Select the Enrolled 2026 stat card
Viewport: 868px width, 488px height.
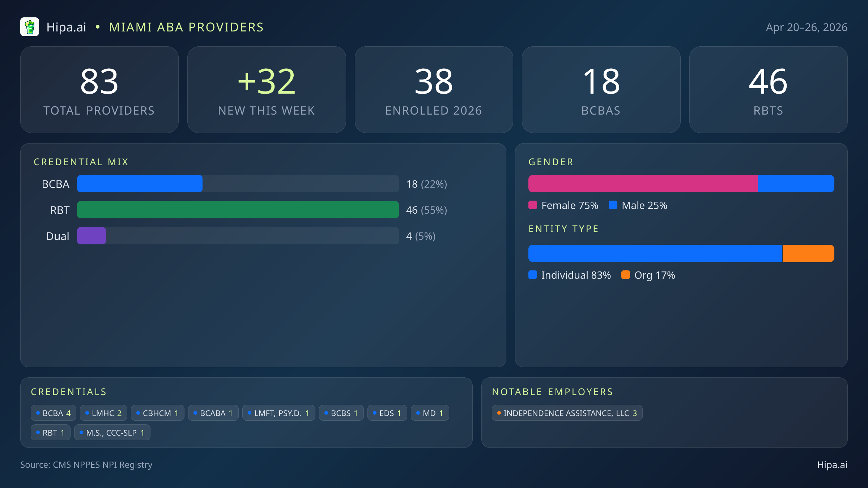coord(434,90)
